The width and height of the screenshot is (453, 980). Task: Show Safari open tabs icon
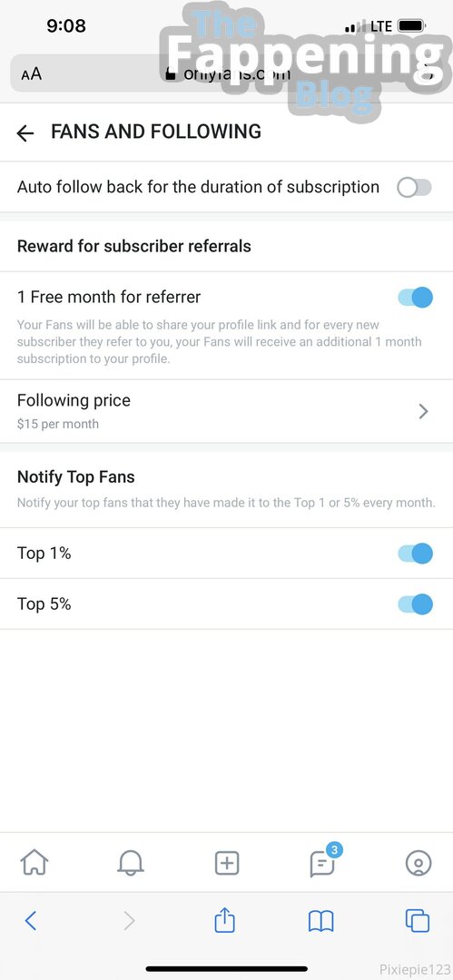tap(418, 921)
